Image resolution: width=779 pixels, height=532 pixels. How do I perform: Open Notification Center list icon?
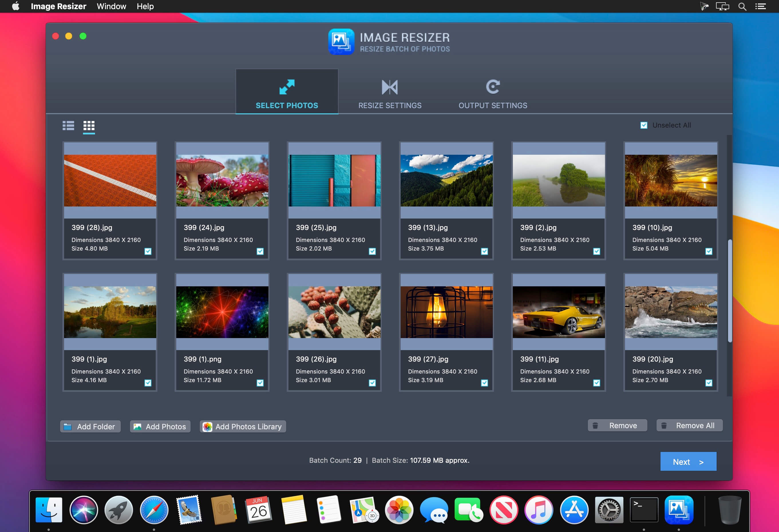760,6
